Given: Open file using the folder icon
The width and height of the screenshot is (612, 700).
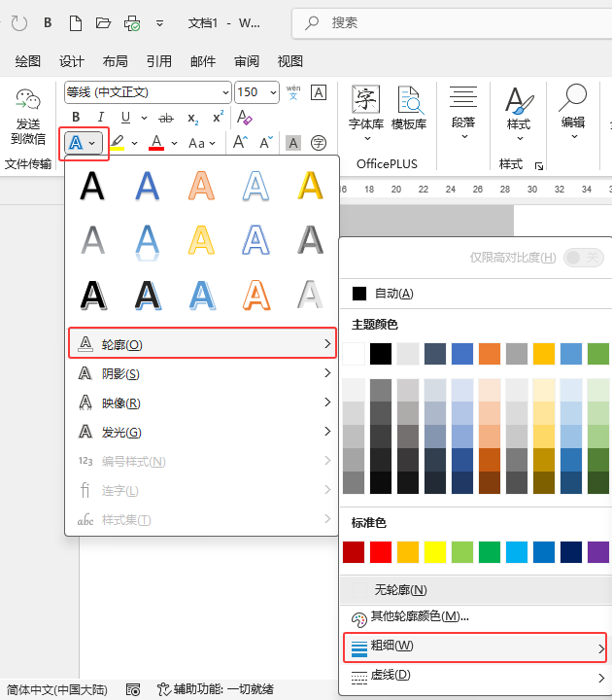Looking at the screenshot, I should [103, 22].
